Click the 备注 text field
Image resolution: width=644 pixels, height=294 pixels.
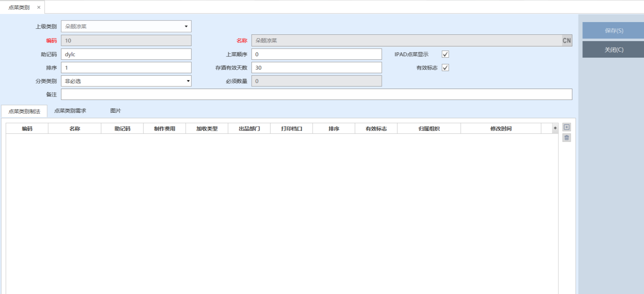tap(316, 94)
